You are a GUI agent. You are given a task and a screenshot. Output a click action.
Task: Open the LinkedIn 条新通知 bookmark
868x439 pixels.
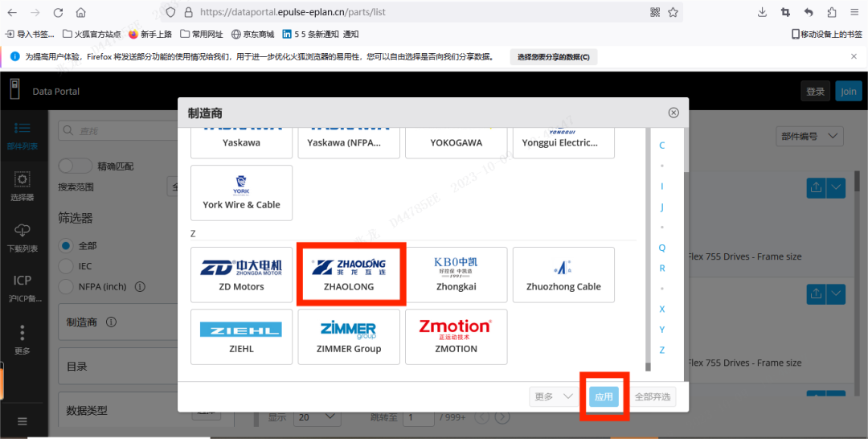click(x=321, y=35)
